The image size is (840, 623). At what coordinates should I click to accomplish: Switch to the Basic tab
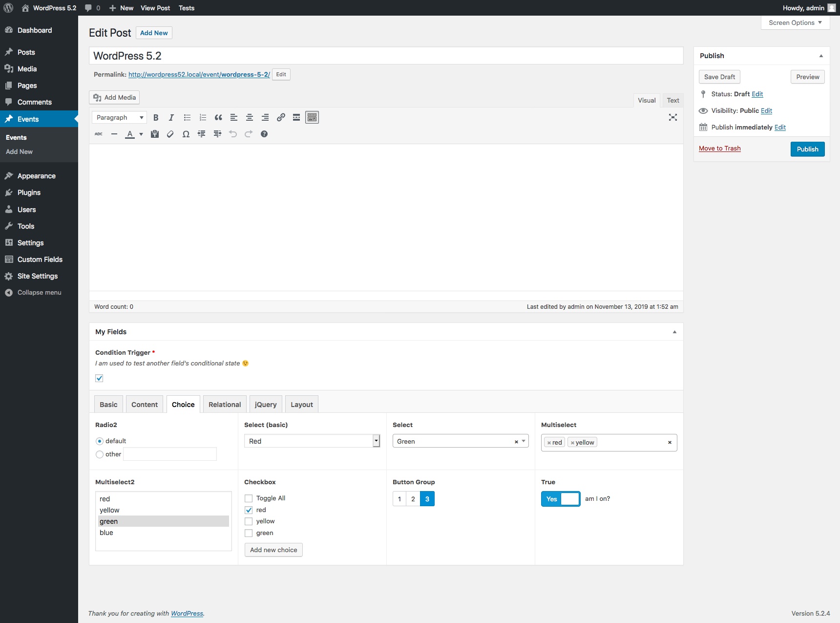[x=108, y=405]
